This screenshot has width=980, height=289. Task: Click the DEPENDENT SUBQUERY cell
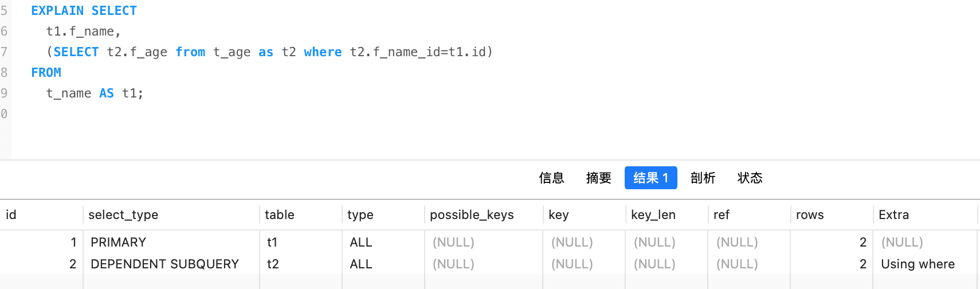pos(164,264)
